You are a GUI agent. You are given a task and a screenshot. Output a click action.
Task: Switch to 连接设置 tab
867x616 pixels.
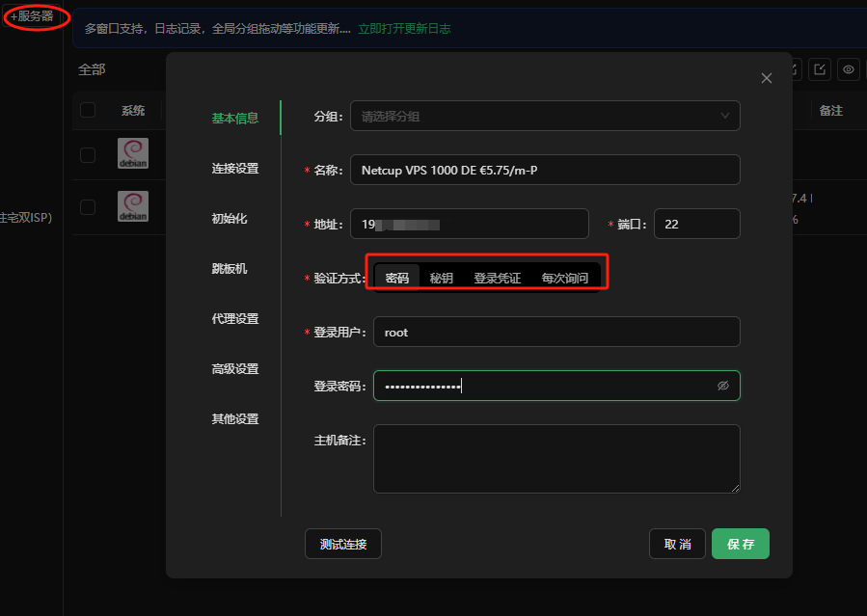235,169
